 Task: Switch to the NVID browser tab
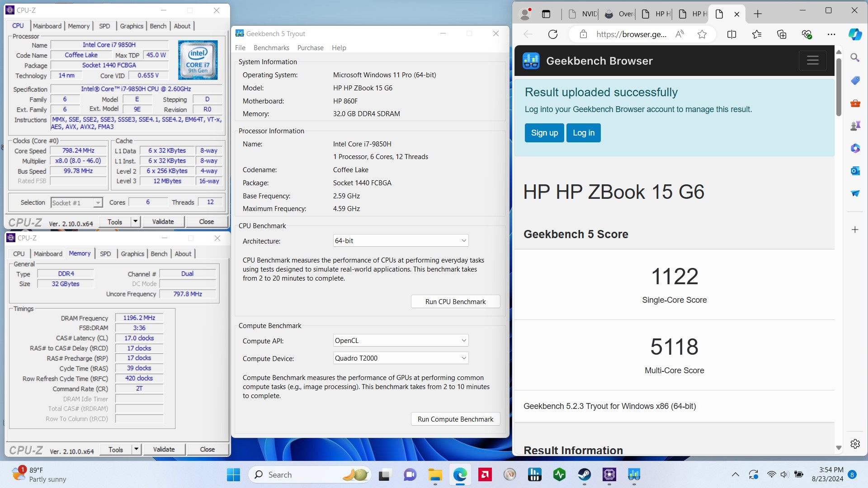tap(582, 14)
